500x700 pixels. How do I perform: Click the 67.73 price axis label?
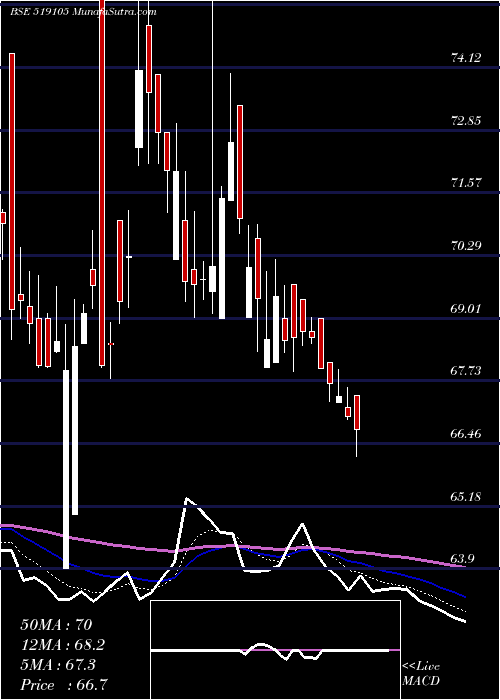point(466,371)
